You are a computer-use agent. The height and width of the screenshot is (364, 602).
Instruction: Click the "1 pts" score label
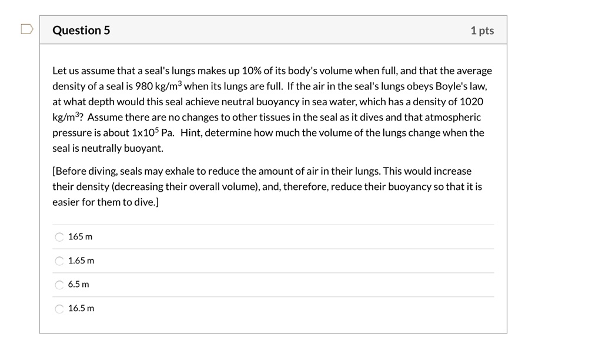tap(482, 31)
